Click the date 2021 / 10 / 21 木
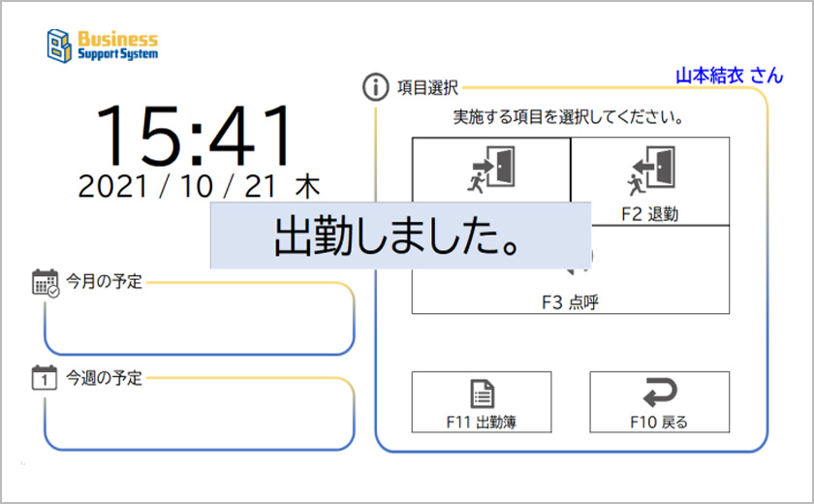 (199, 186)
